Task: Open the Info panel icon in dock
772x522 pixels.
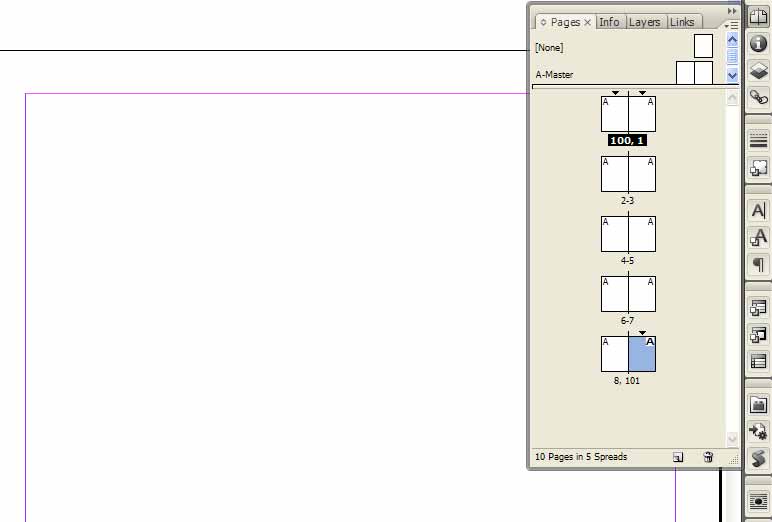Action: tap(758, 43)
